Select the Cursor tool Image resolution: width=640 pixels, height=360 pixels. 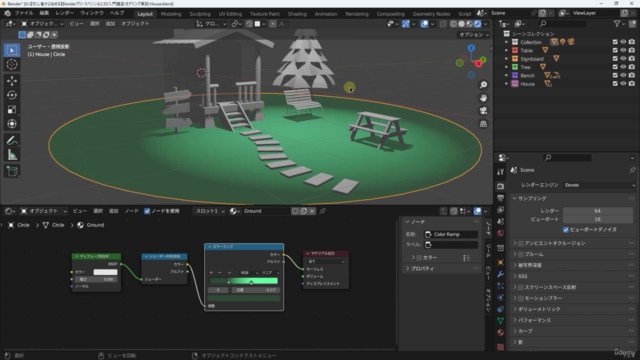tap(12, 64)
